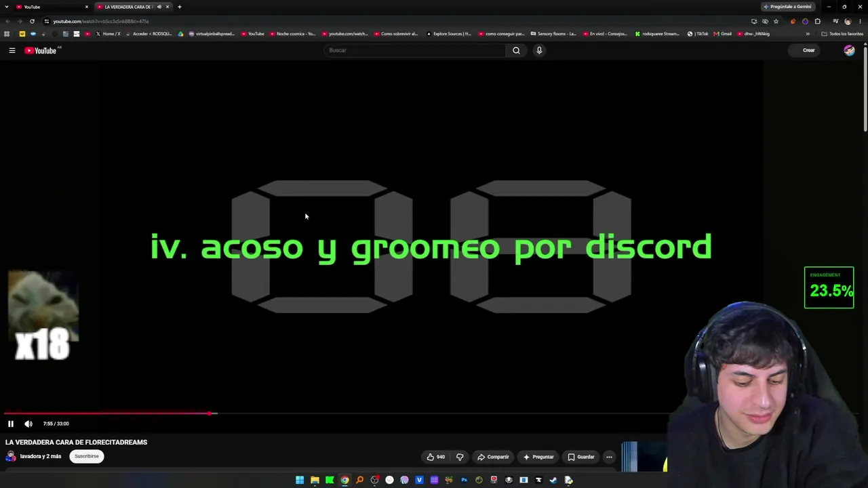Expand hidden bookmarks with double chevron

point(808,34)
